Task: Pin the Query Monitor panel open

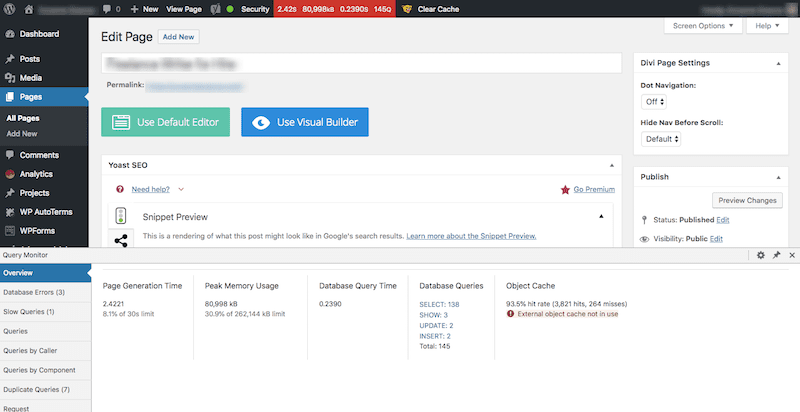Action: pyautogui.click(x=777, y=255)
